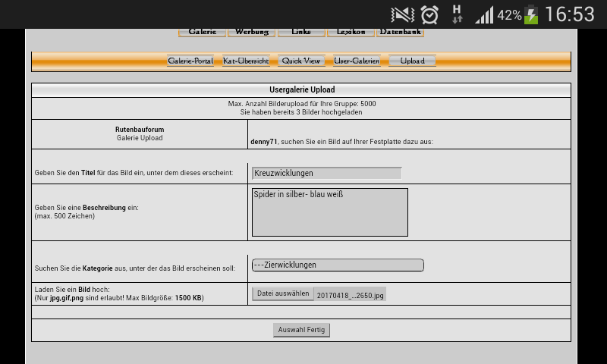Click the selected file name 20170418_...2650.jpg
This screenshot has width=607, height=364.
tap(350, 295)
